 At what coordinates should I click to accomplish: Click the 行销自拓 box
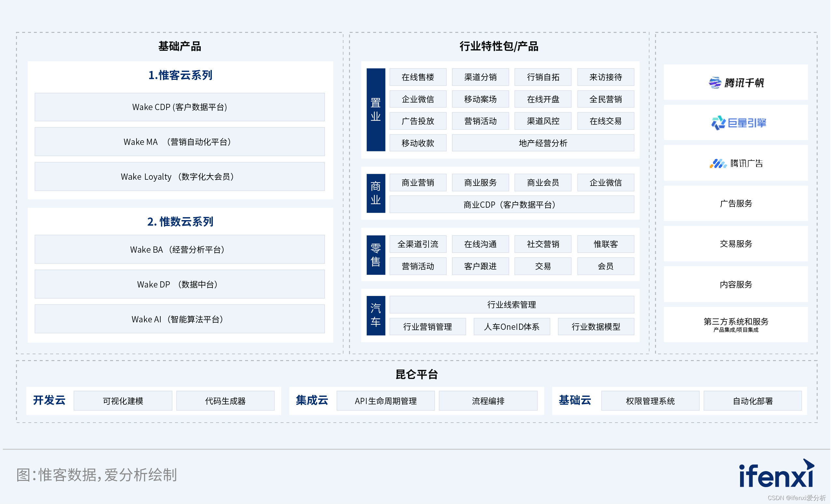point(543,77)
